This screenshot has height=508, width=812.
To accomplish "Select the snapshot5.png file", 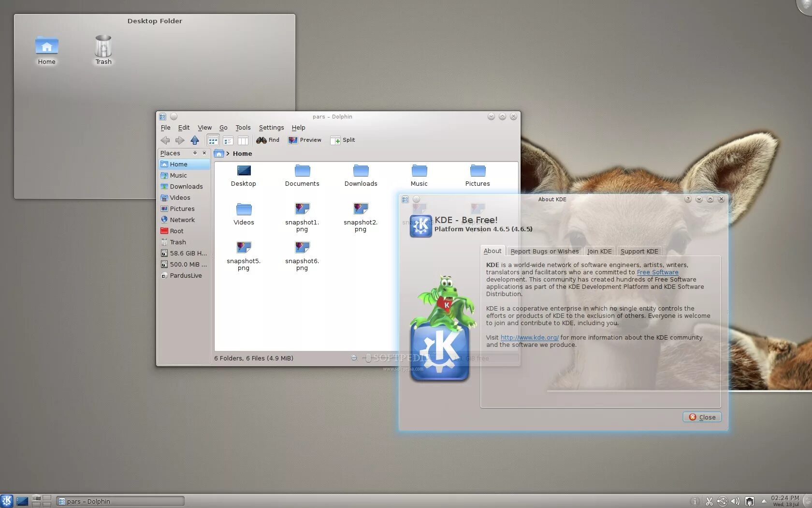I will tap(244, 256).
